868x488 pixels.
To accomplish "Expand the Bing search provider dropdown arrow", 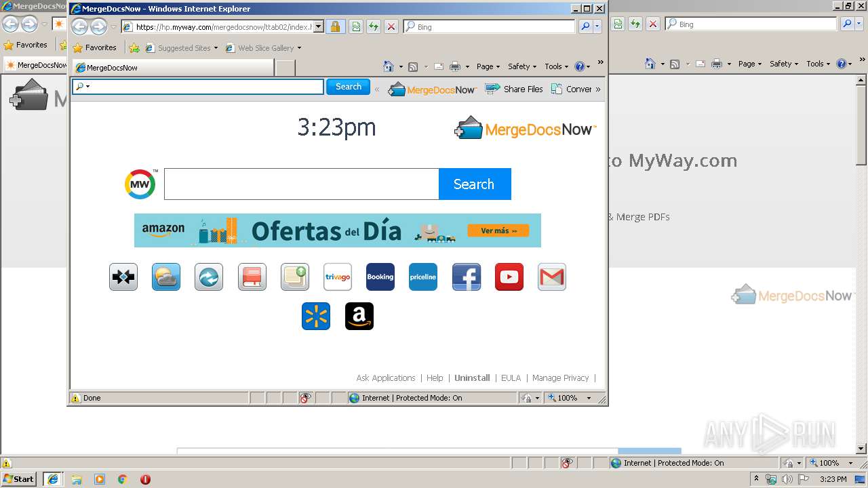I will (x=597, y=26).
